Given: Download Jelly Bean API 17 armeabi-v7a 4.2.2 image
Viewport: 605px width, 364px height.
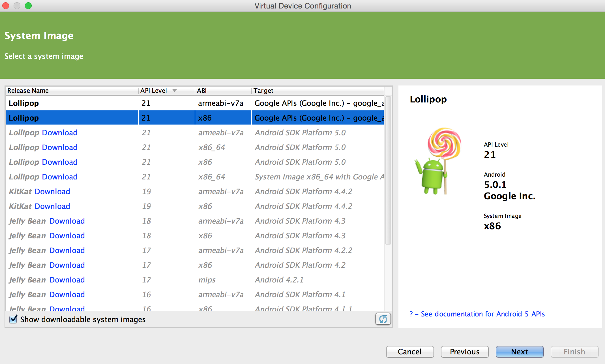Looking at the screenshot, I should 67,250.
